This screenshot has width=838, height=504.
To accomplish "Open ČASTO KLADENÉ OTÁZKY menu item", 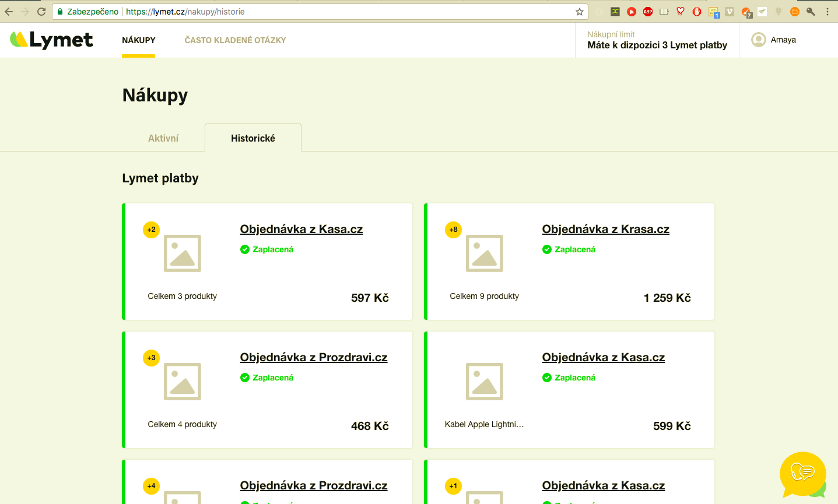I will pyautogui.click(x=235, y=40).
